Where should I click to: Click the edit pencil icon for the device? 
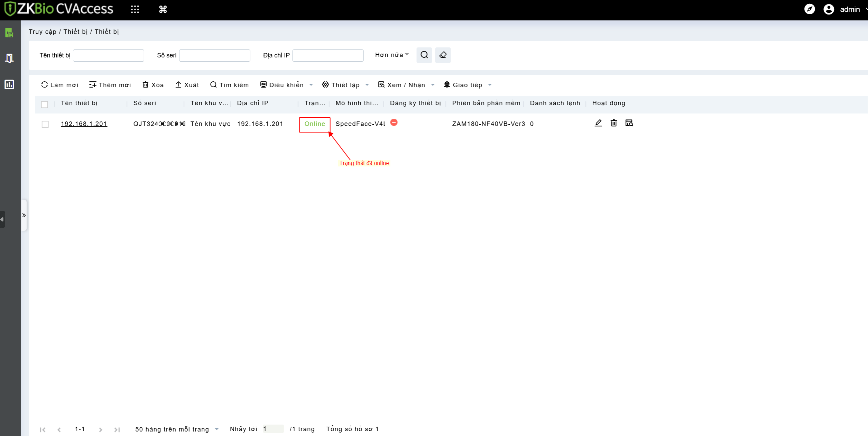click(x=598, y=123)
